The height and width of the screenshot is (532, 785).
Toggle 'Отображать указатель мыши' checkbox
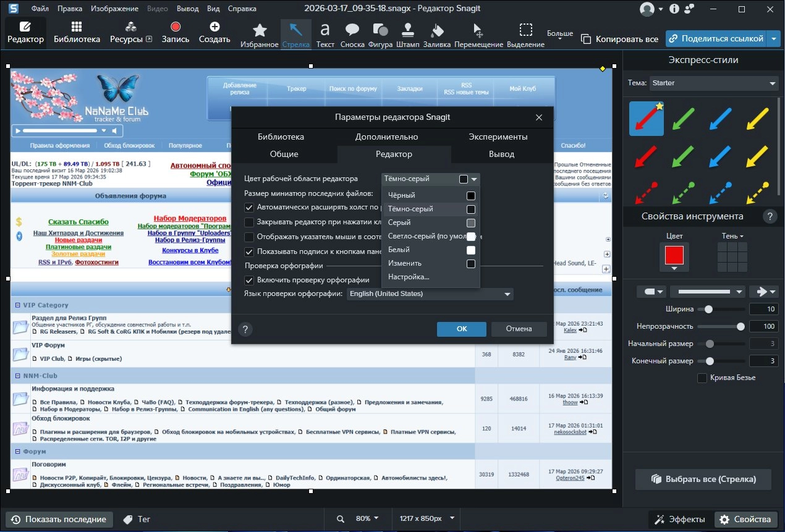coord(249,237)
